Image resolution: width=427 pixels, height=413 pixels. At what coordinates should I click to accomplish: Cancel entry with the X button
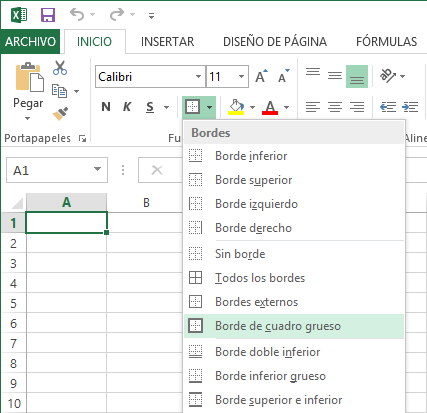[157, 170]
